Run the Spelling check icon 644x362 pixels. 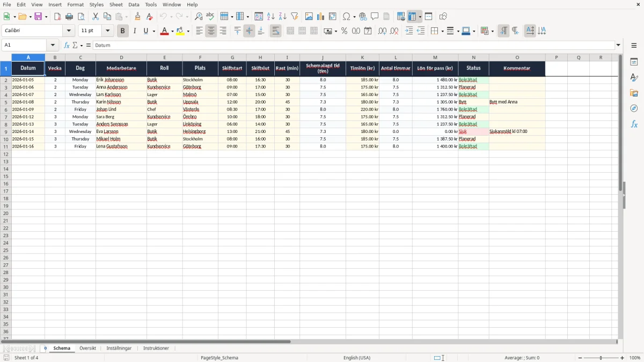click(x=210, y=17)
